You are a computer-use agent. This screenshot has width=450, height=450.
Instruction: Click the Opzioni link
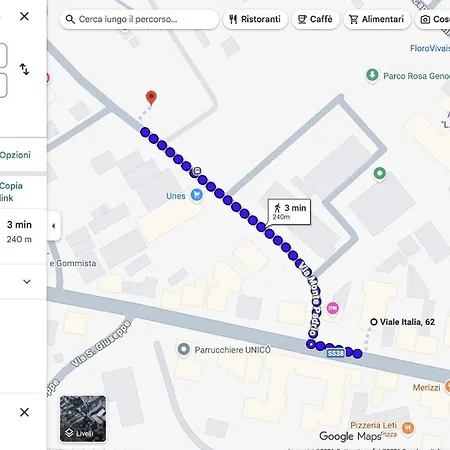pos(15,155)
